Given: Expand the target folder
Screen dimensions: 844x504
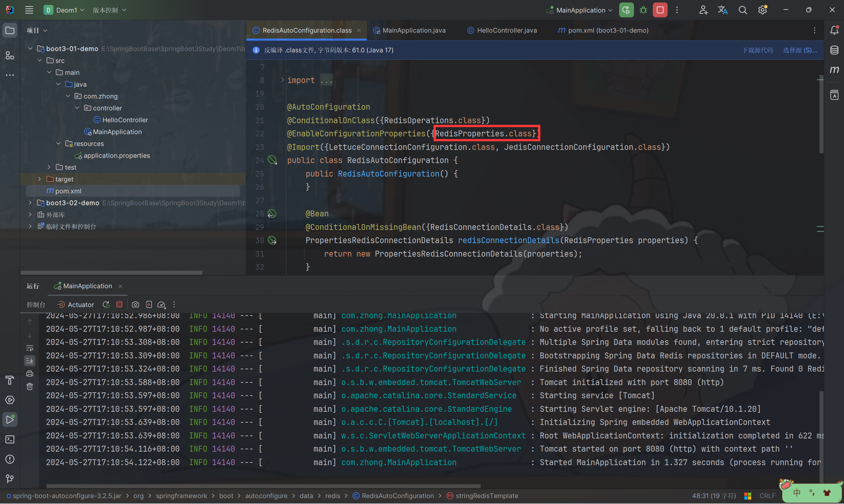Looking at the screenshot, I should point(40,179).
